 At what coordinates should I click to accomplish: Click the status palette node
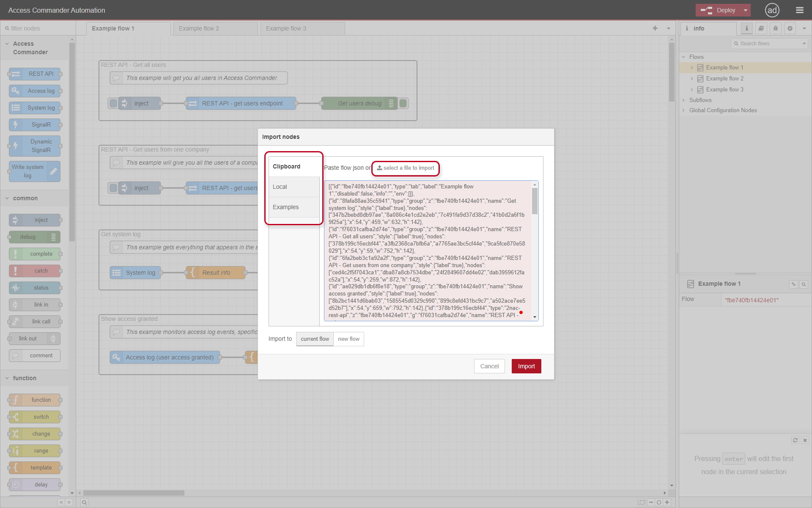point(35,288)
